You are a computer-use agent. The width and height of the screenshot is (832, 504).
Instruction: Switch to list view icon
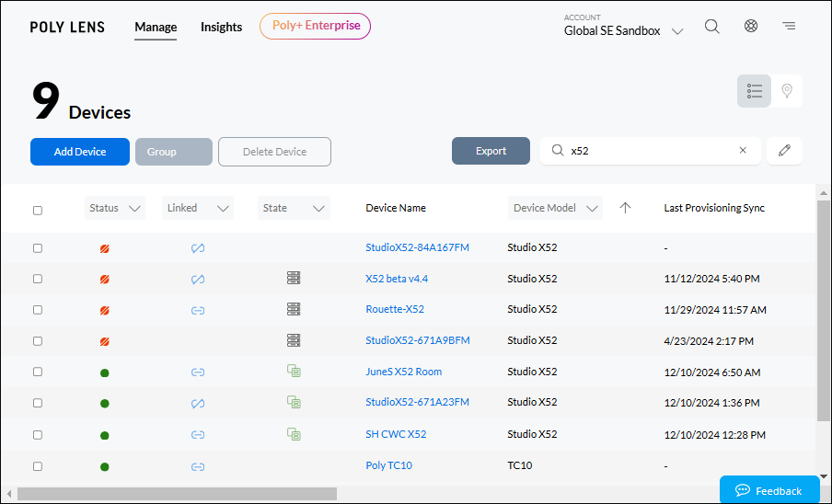754,91
